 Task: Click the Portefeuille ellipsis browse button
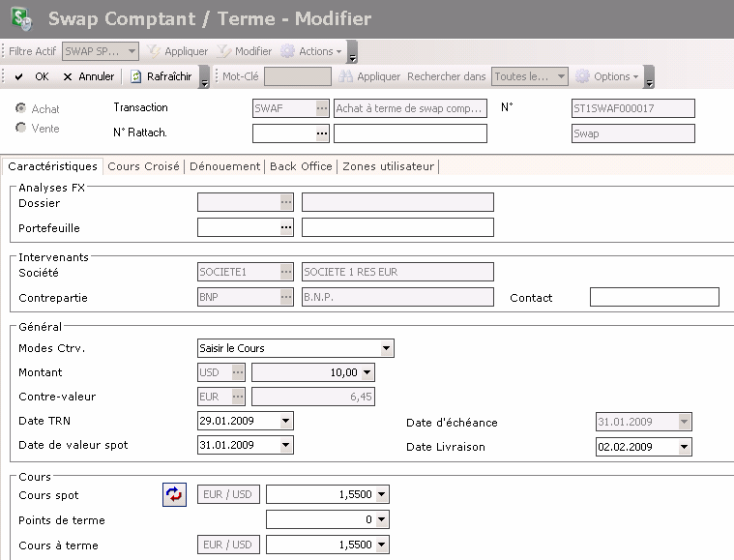285,227
